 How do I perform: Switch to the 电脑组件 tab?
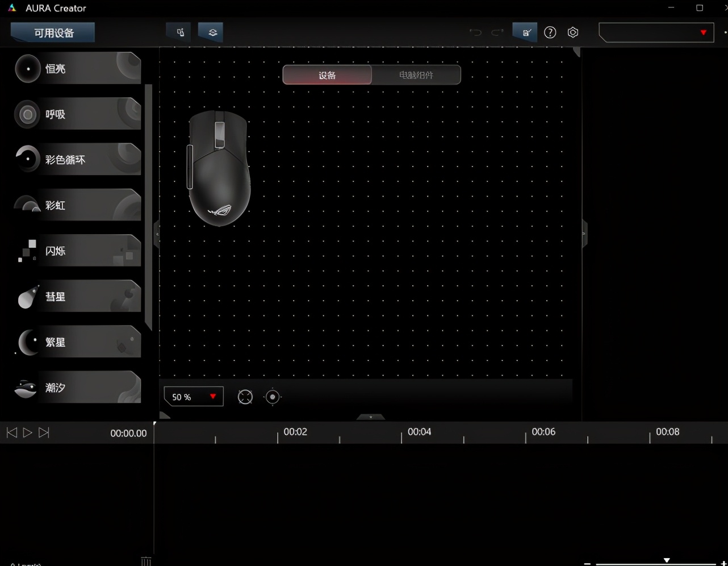pos(416,75)
